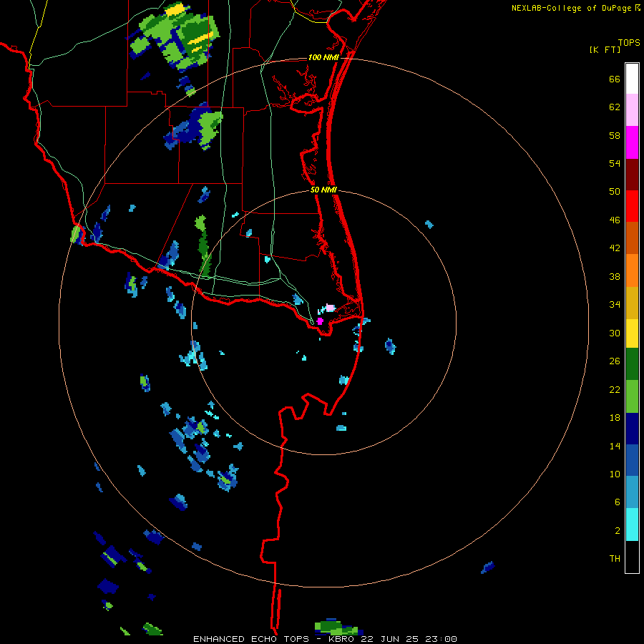Viewport: 644px width, 644px height.
Task: Click the '[K FT]' units label
Action: click(605, 49)
